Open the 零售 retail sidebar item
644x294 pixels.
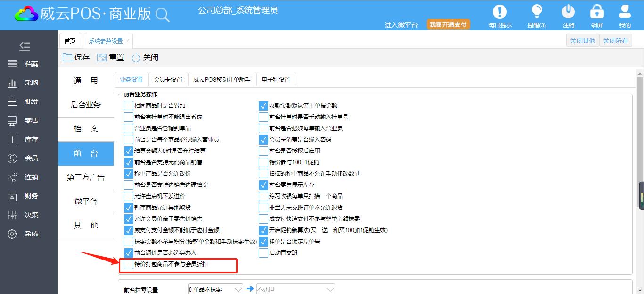click(28, 121)
